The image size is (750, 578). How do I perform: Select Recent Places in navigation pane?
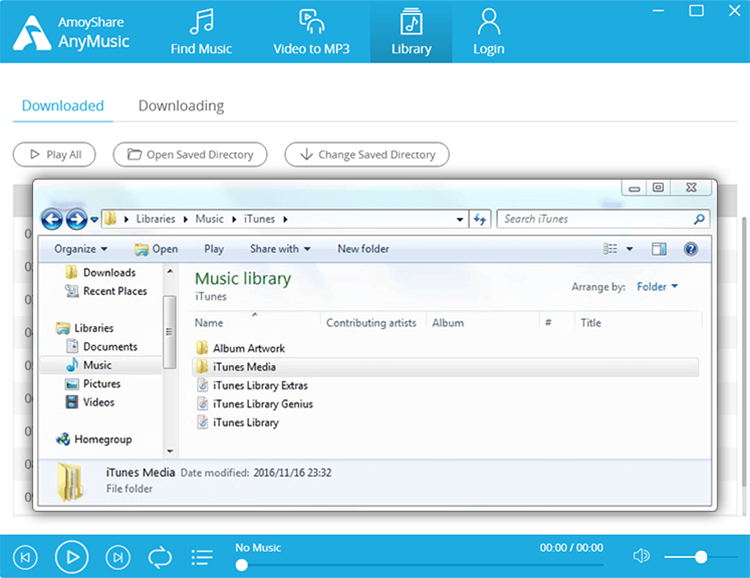[106, 291]
